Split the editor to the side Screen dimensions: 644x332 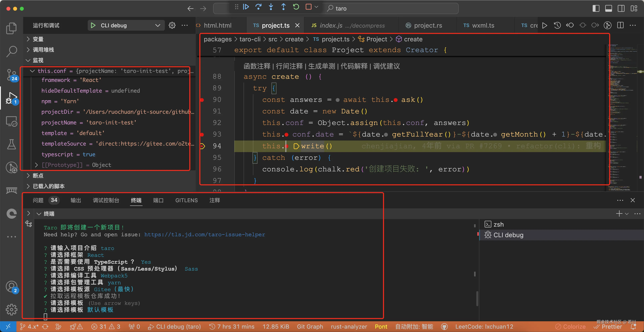pos(621,25)
